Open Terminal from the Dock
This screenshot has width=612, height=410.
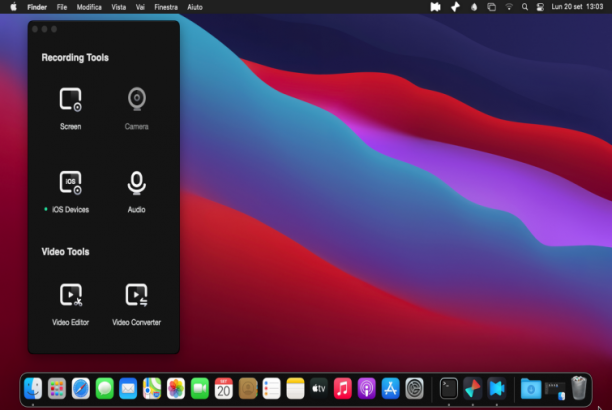(x=449, y=388)
